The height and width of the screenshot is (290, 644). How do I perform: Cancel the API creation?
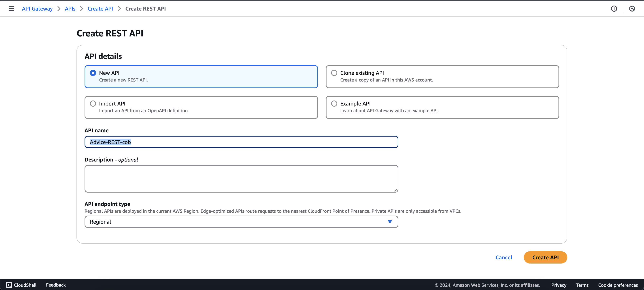pos(503,258)
